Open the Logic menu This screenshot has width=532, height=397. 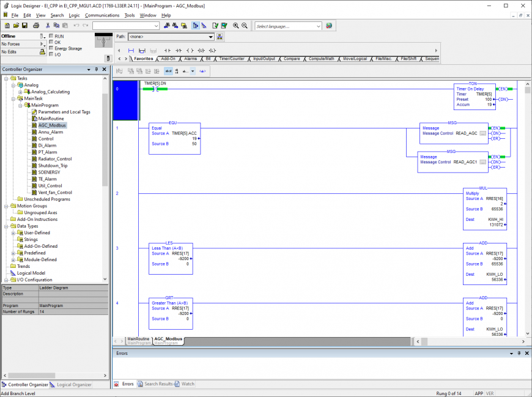point(74,15)
